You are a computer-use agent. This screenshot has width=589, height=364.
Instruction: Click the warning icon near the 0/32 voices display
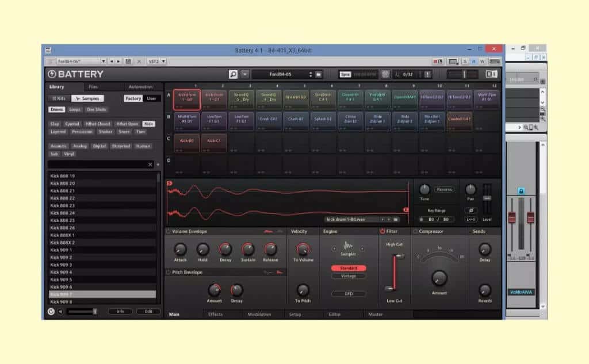[427, 74]
